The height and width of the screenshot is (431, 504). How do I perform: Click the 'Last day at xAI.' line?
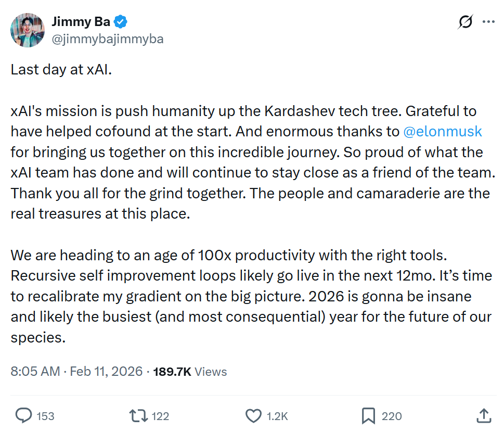click(x=61, y=70)
